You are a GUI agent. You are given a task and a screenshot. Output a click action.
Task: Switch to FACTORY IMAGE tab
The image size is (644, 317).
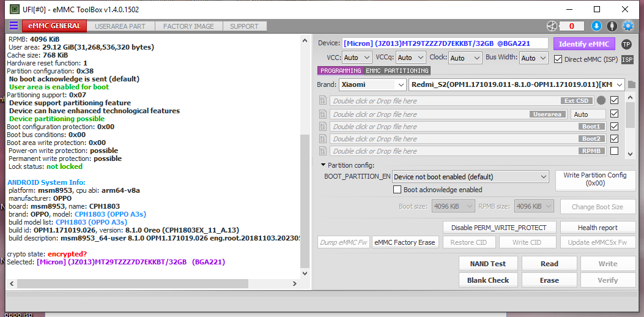(188, 26)
